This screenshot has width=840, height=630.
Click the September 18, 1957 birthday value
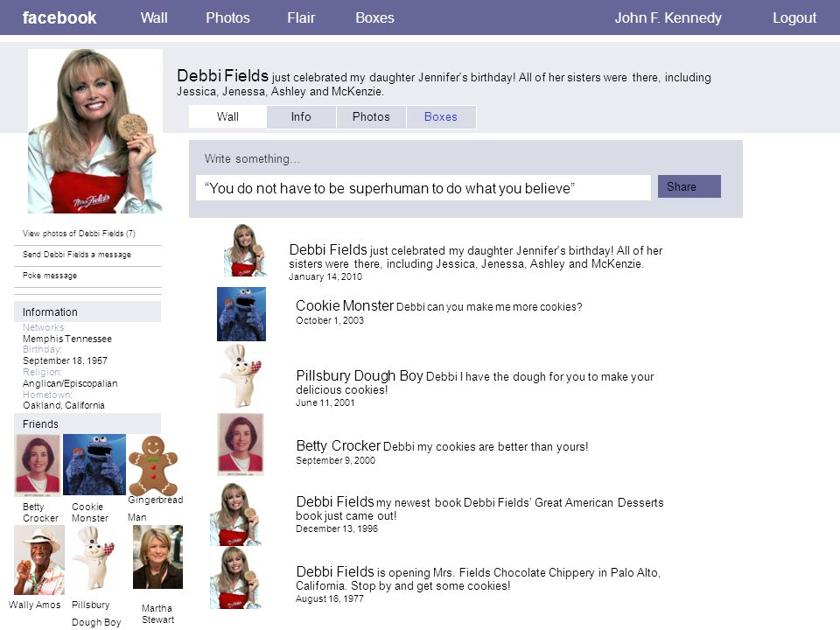(x=65, y=361)
